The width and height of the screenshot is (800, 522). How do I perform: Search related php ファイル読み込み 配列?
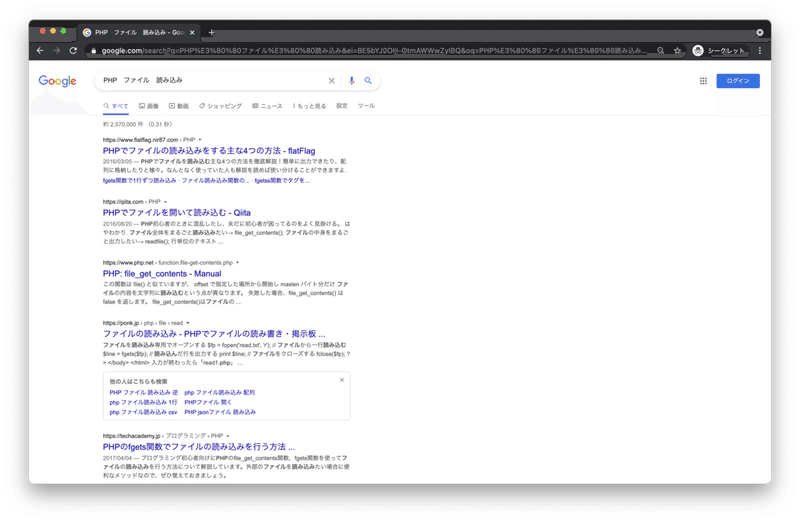pos(219,392)
